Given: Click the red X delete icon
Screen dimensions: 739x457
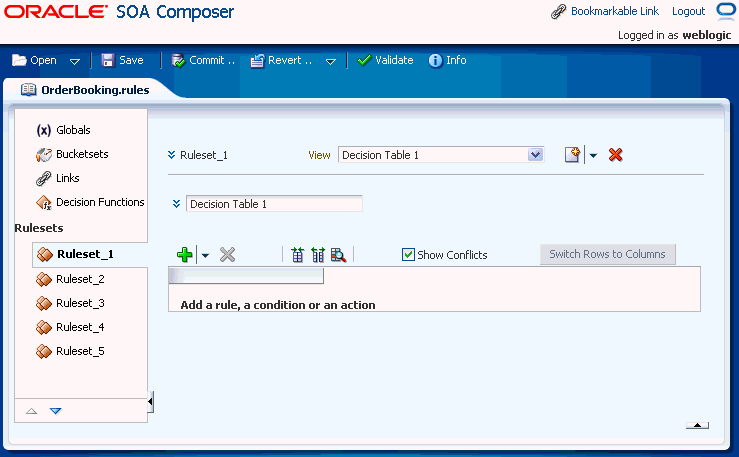Looking at the screenshot, I should coord(616,155).
